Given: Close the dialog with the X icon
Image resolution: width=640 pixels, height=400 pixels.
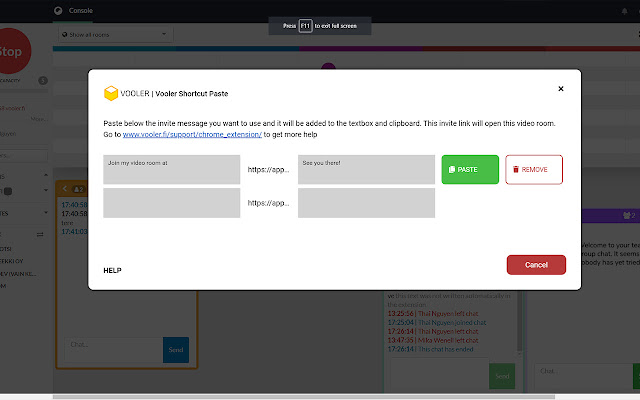Looking at the screenshot, I should click(561, 89).
